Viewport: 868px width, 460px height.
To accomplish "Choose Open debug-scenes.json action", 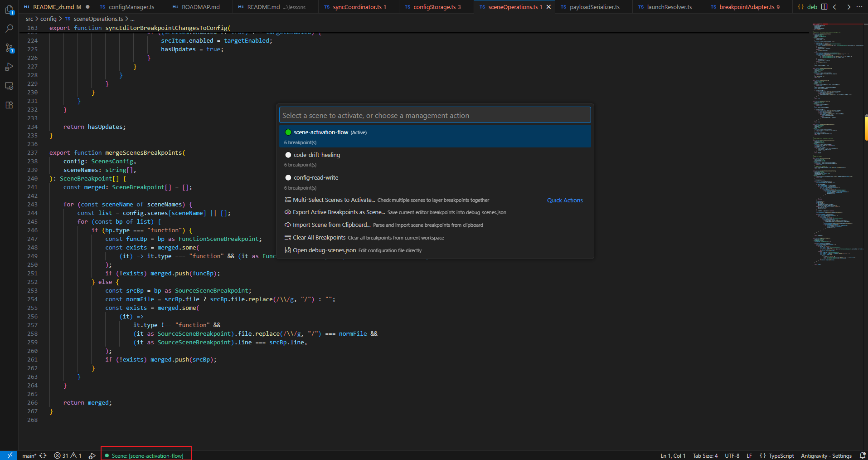I will point(435,250).
